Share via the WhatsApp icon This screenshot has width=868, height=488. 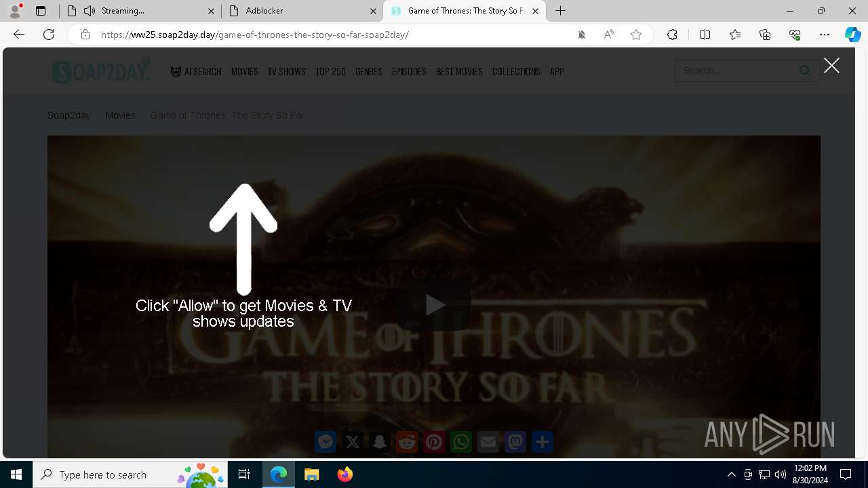click(461, 442)
